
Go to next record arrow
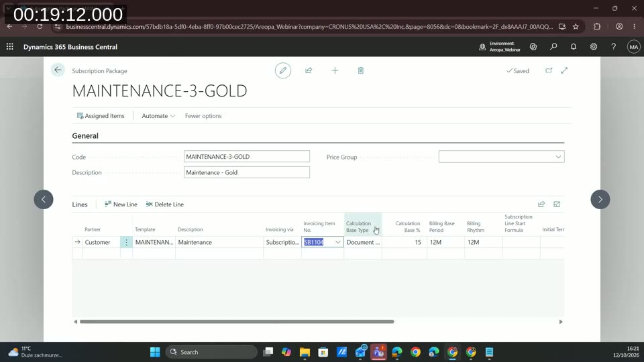point(600,200)
